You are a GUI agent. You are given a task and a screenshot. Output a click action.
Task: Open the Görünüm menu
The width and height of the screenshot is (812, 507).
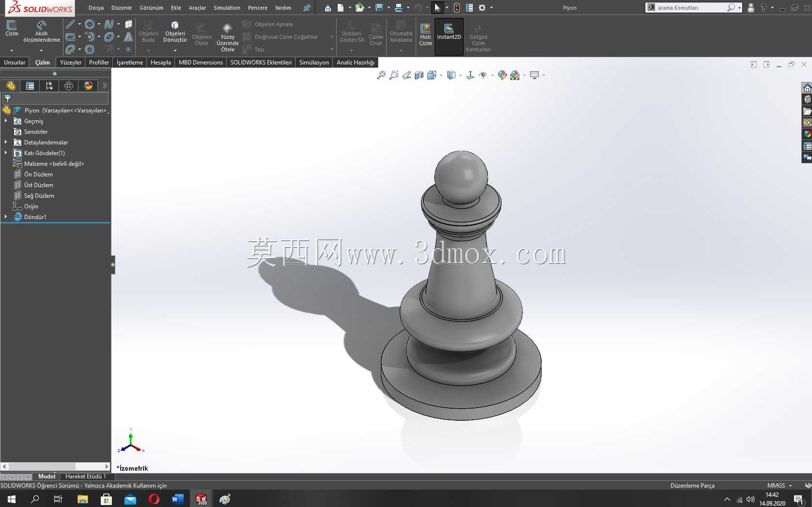pos(151,8)
